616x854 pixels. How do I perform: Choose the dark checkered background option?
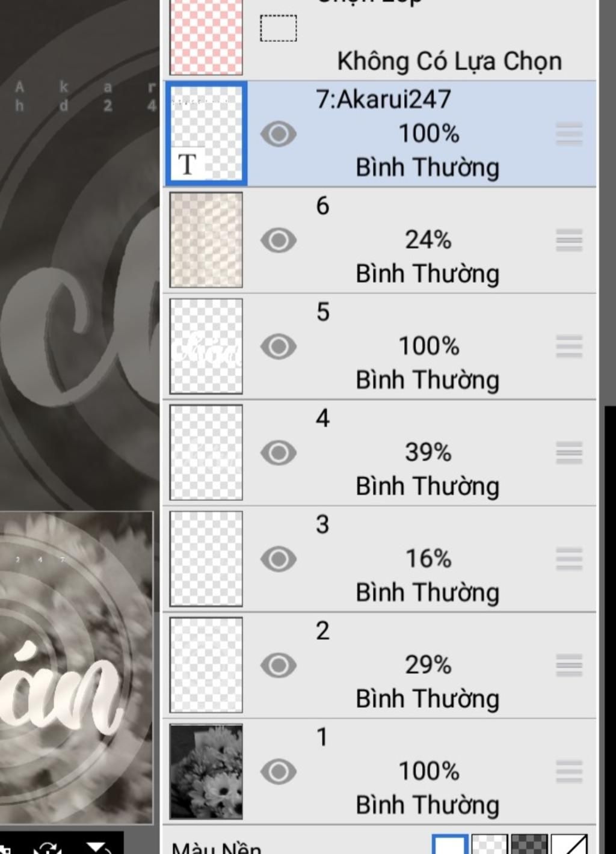pos(529,844)
